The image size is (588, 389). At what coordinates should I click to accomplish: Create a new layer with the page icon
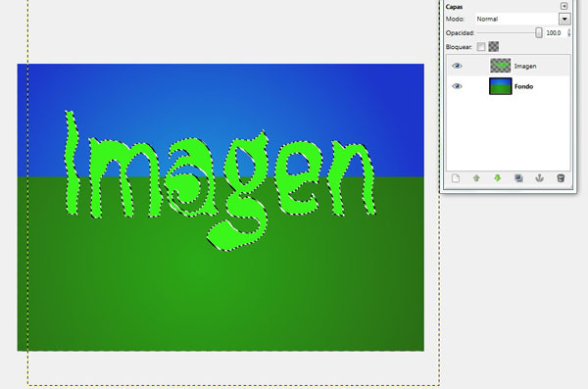coord(456,178)
